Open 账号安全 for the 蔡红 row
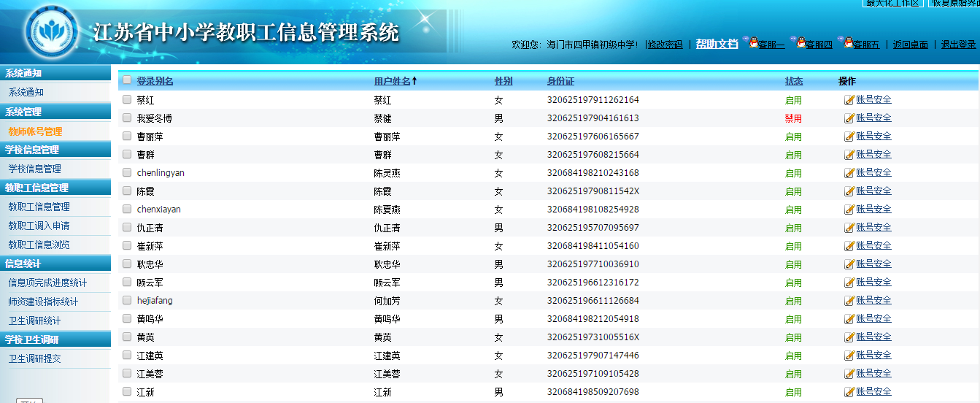980x403 pixels. pos(873,99)
